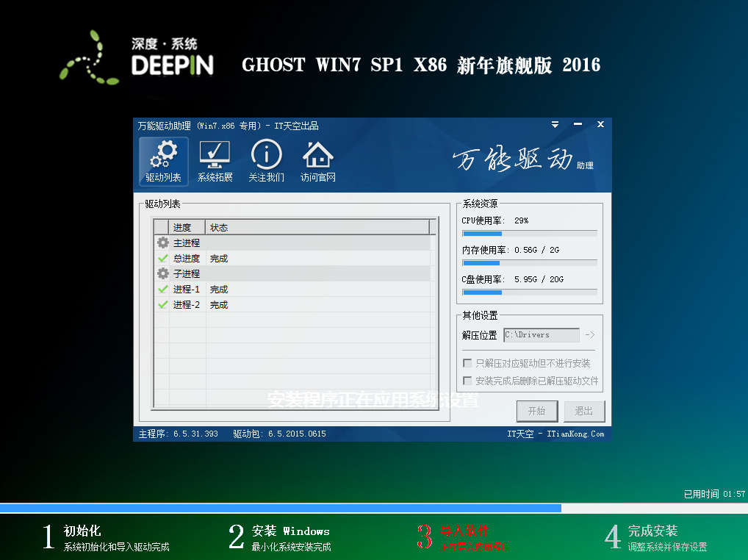点击子进程行前的齿轮图标
The width and height of the screenshot is (748, 560).
pyautogui.click(x=162, y=273)
